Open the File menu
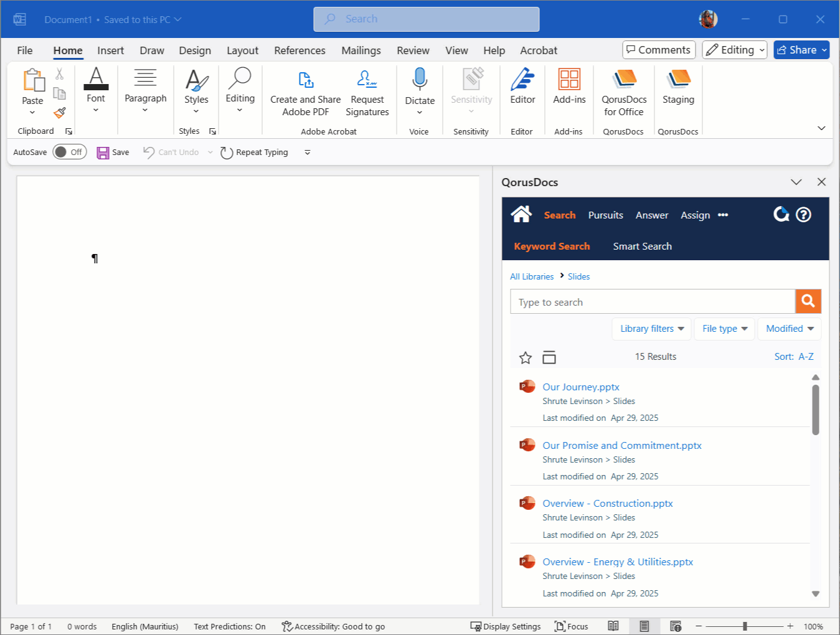This screenshot has width=840, height=635. tap(25, 50)
